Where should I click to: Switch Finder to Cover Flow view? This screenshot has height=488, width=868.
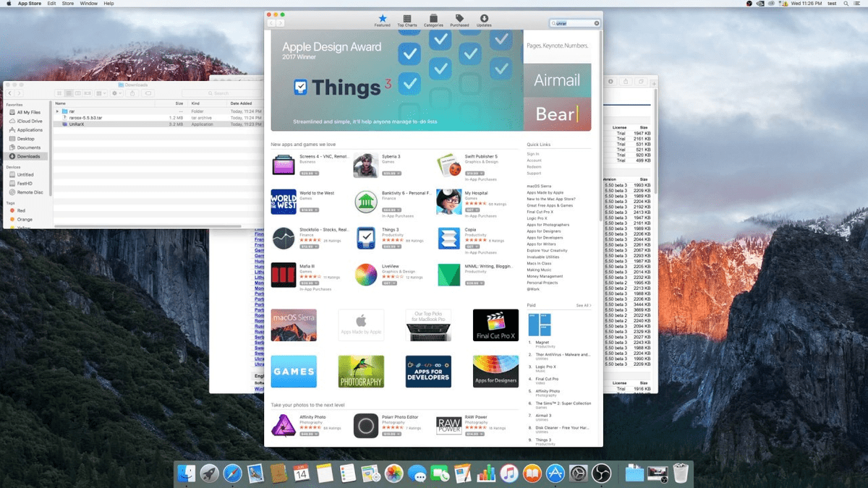(x=88, y=93)
